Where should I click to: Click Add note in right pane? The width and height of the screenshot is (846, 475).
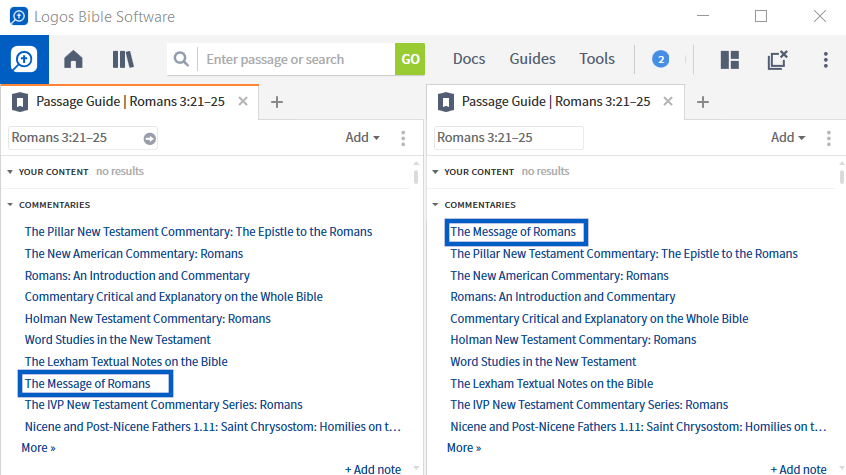(799, 470)
